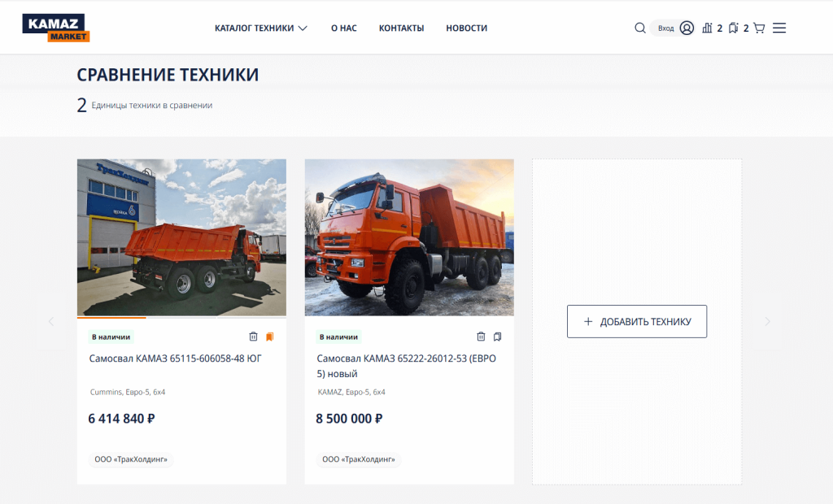Click the Сравнение техники heading
The width and height of the screenshot is (833, 504).
click(168, 75)
